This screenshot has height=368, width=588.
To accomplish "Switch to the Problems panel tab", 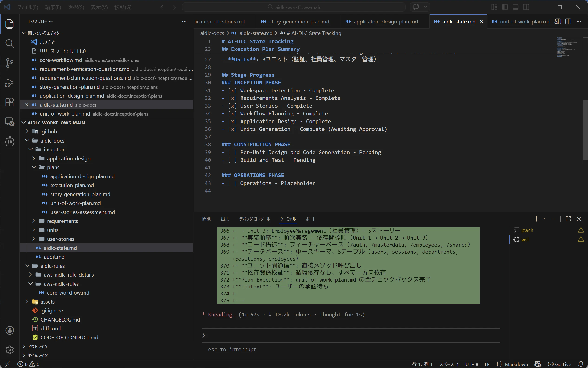I will 206,219.
